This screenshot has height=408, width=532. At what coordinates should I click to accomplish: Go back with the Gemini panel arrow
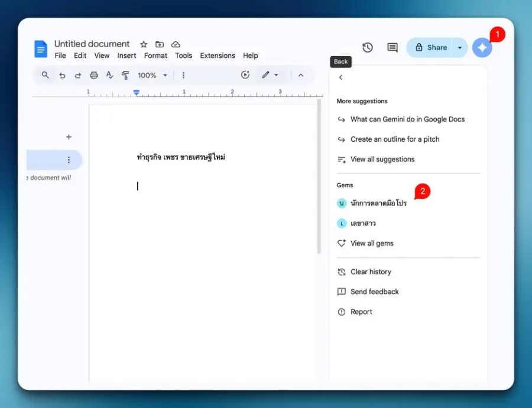340,77
